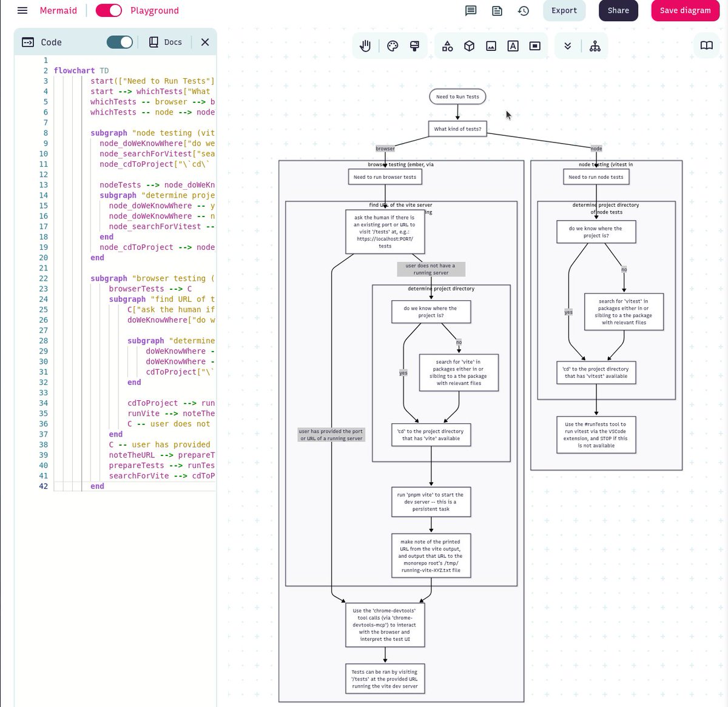This screenshot has height=707, width=728.
Task: Select 'Tests can be ran by visiting' node
Action: coord(385,679)
